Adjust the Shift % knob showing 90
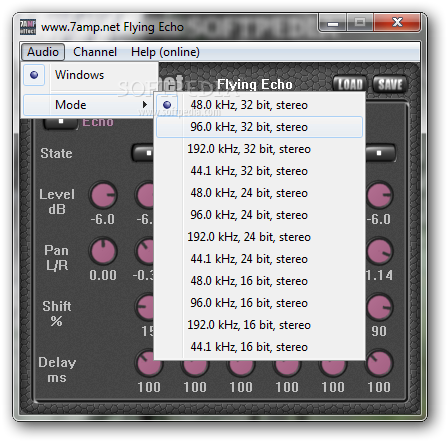 tap(379, 307)
